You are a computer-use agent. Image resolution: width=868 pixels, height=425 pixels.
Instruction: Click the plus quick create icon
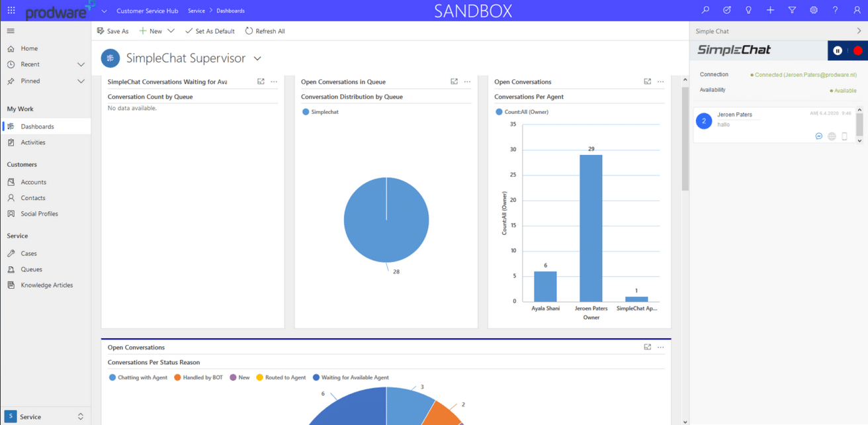770,11
